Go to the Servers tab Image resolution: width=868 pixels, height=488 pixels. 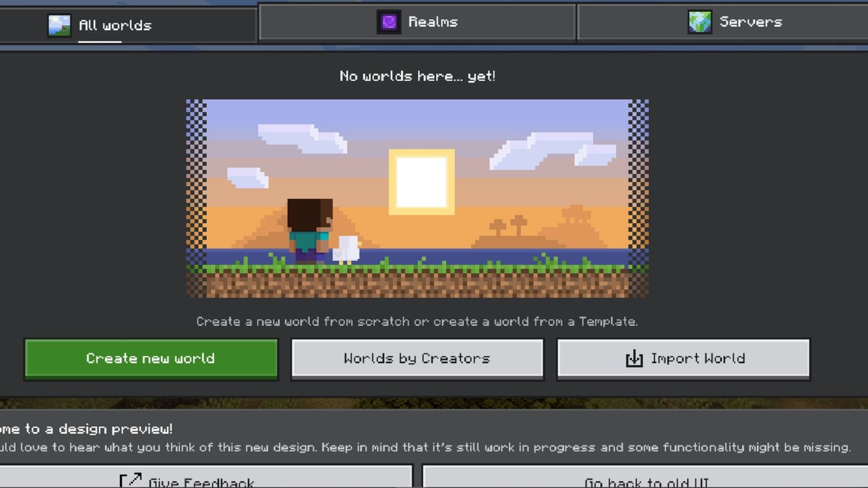point(750,22)
